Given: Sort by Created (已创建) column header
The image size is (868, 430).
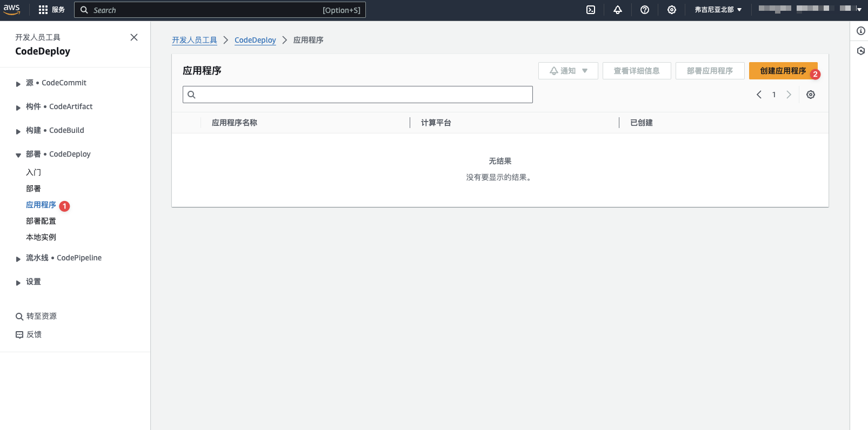Looking at the screenshot, I should (642, 123).
